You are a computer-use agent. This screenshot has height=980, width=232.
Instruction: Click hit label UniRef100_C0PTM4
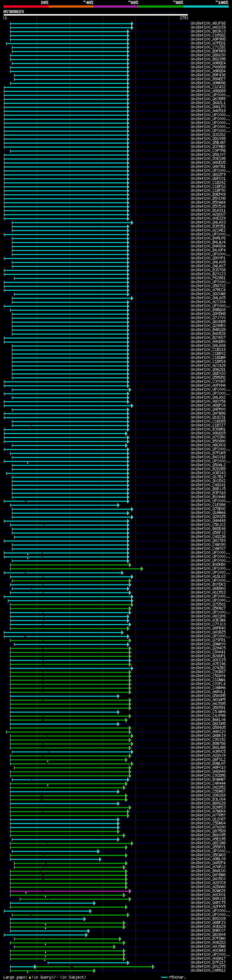tap(208, 150)
